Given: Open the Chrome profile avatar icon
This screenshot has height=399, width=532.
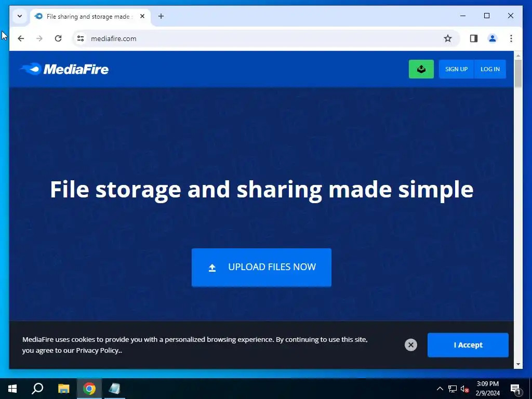Looking at the screenshot, I should pos(493,38).
